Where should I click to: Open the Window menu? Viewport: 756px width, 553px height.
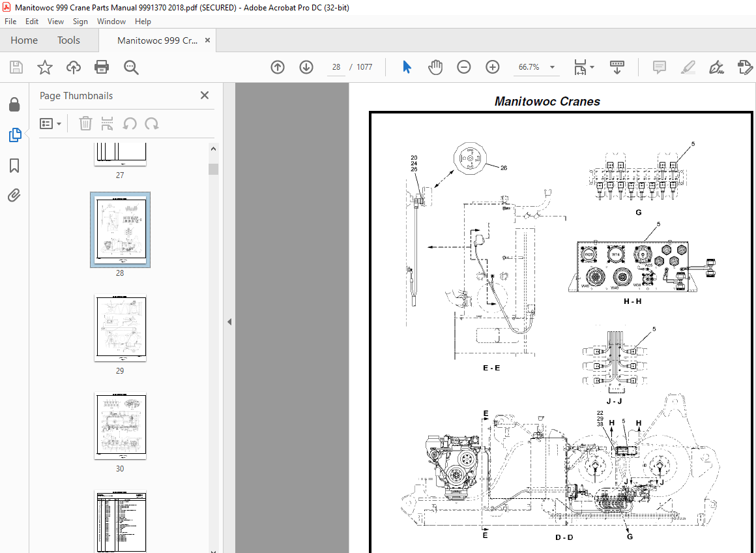pos(111,22)
